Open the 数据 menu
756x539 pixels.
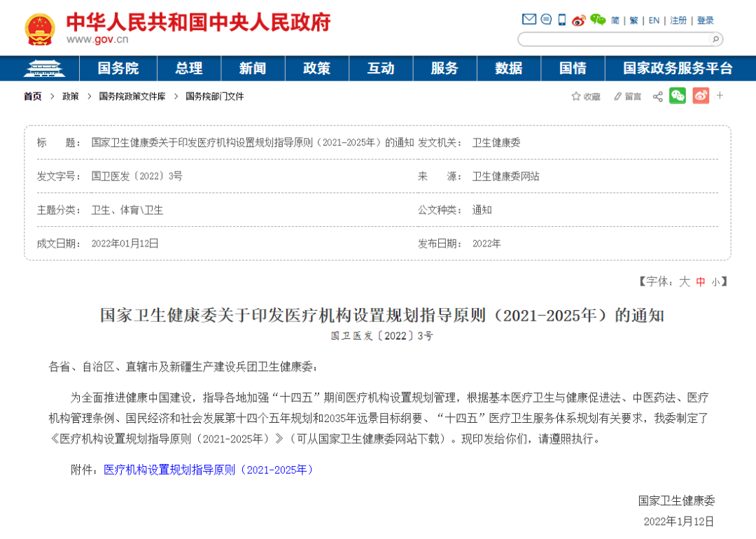pos(509,69)
